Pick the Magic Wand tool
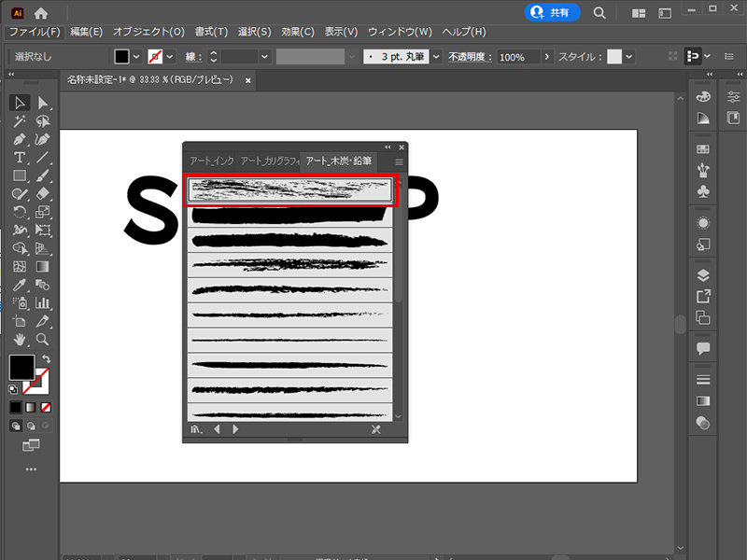Image resolution: width=747 pixels, height=560 pixels. (x=20, y=121)
